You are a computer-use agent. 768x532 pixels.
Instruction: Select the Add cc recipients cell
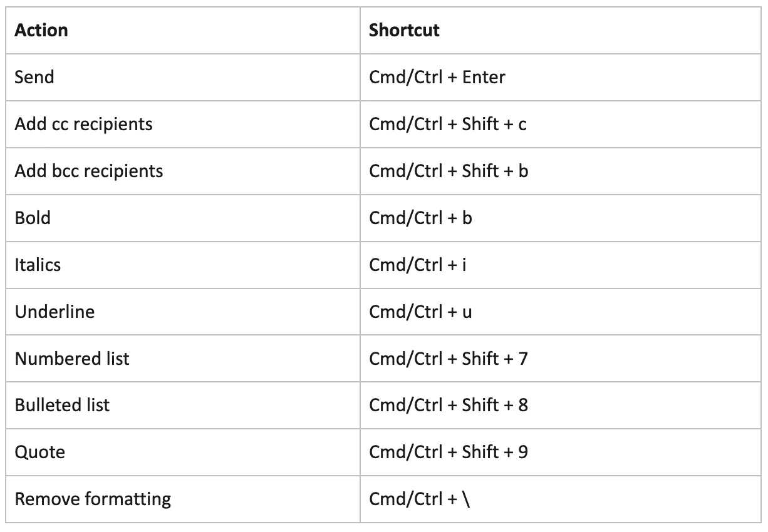coord(83,124)
